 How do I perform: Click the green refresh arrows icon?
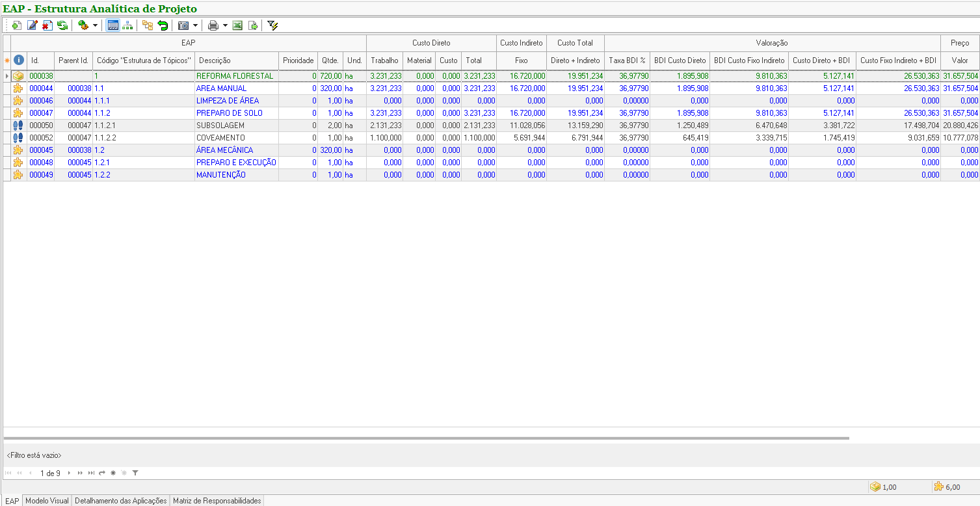pos(62,25)
